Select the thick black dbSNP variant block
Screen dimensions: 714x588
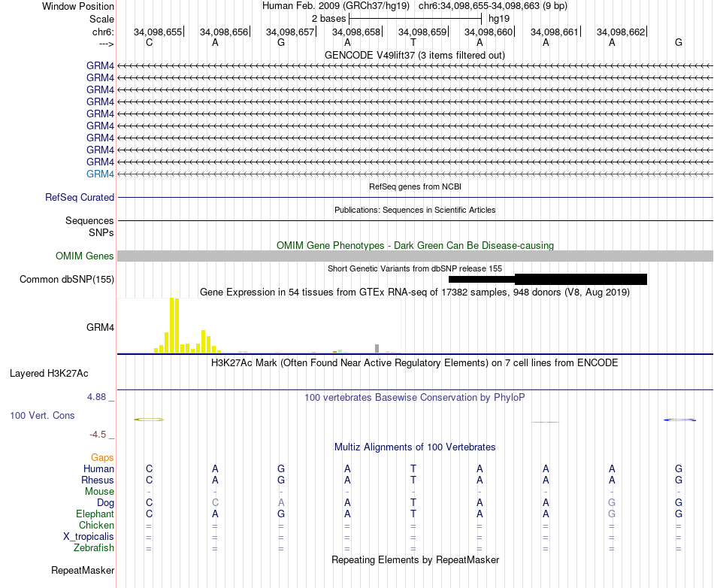580,279
